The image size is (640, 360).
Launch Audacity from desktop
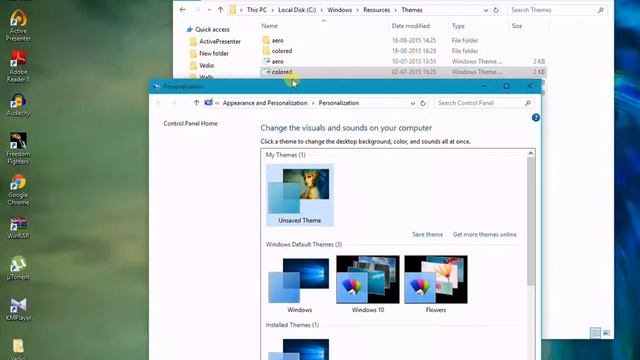point(18,105)
